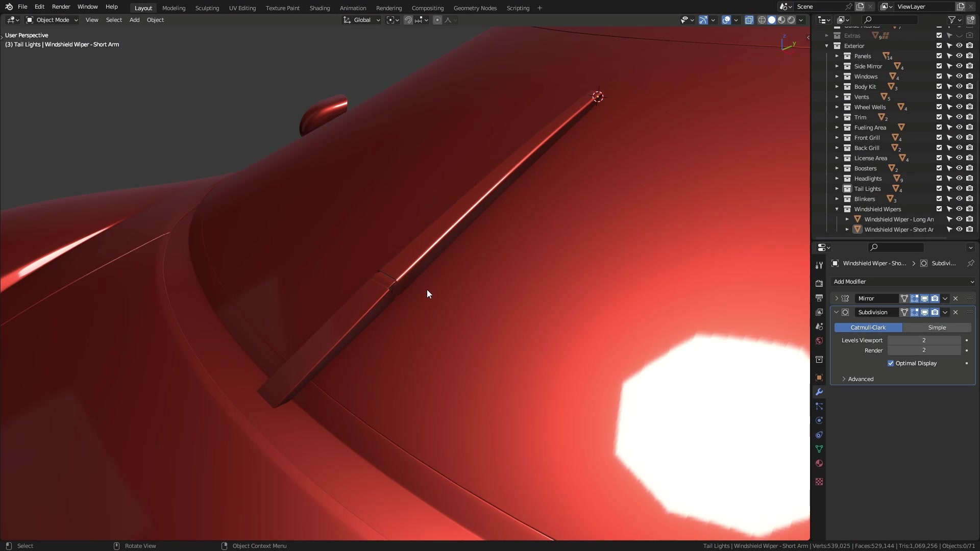The width and height of the screenshot is (980, 551).
Task: Open the Global transform orientation dropdown
Action: coord(361,20)
